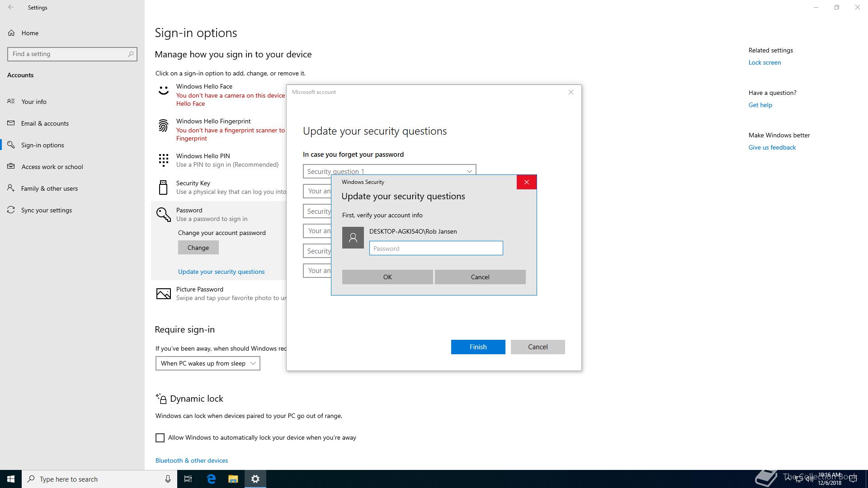This screenshot has height=488, width=868.
Task: Close the Windows Security dialog with red X
Action: (x=527, y=182)
